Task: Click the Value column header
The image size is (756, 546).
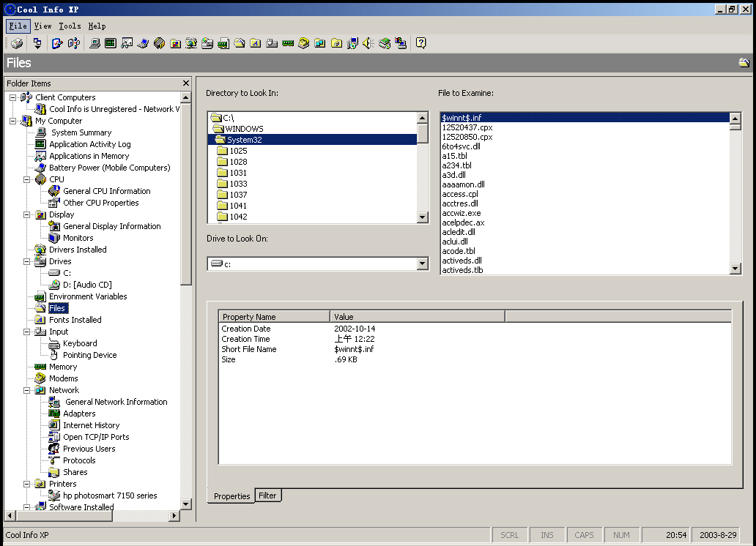Action: pos(418,317)
